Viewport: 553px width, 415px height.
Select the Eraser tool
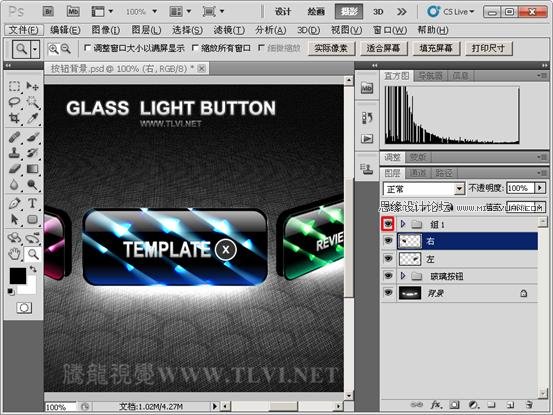14,169
